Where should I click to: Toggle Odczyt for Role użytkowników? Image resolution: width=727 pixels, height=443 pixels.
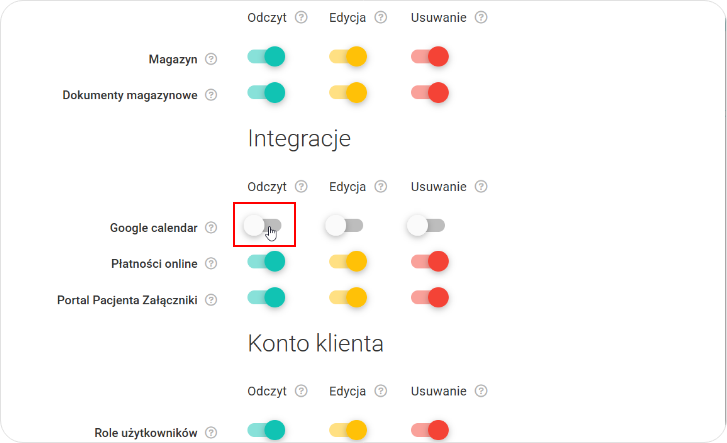(266, 430)
